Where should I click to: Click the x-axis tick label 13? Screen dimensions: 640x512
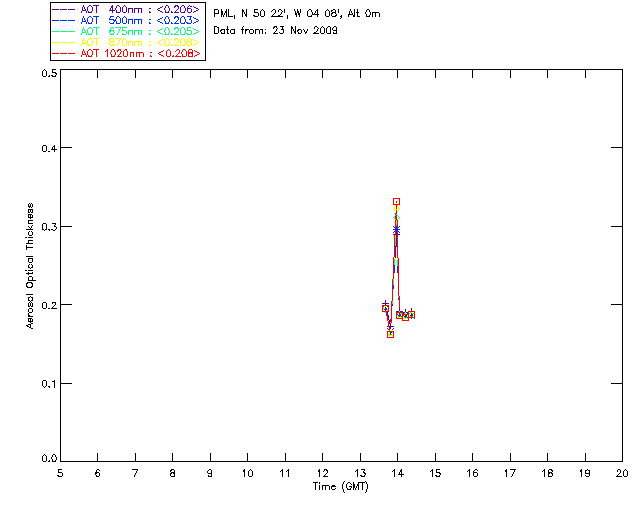coord(360,473)
